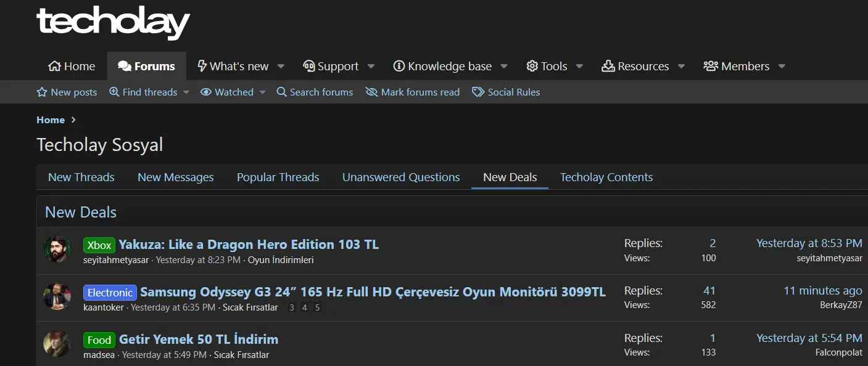Open kaantoker's avatar on Samsung Odyssey thread

(57, 296)
